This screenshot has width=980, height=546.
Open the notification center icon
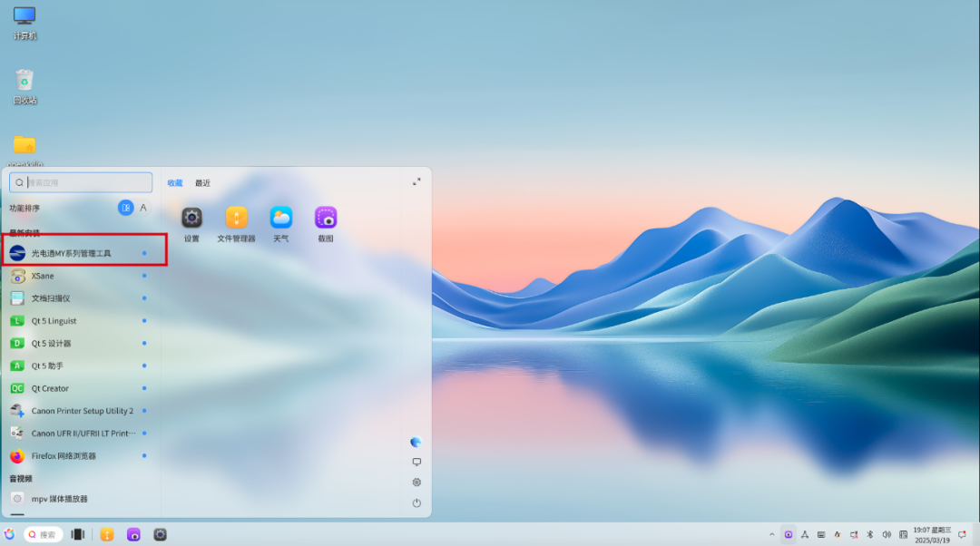click(962, 535)
